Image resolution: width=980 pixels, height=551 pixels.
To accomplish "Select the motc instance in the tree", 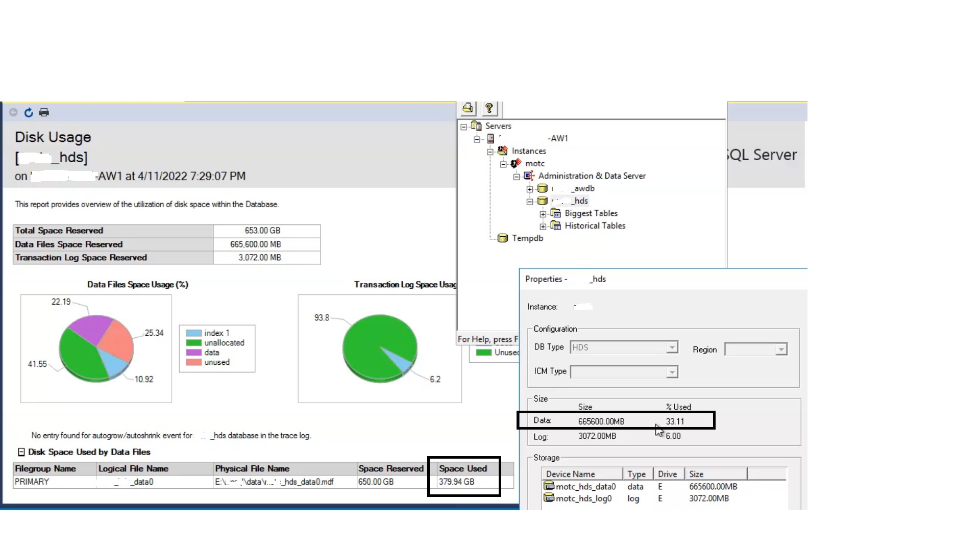I will pyautogui.click(x=534, y=163).
